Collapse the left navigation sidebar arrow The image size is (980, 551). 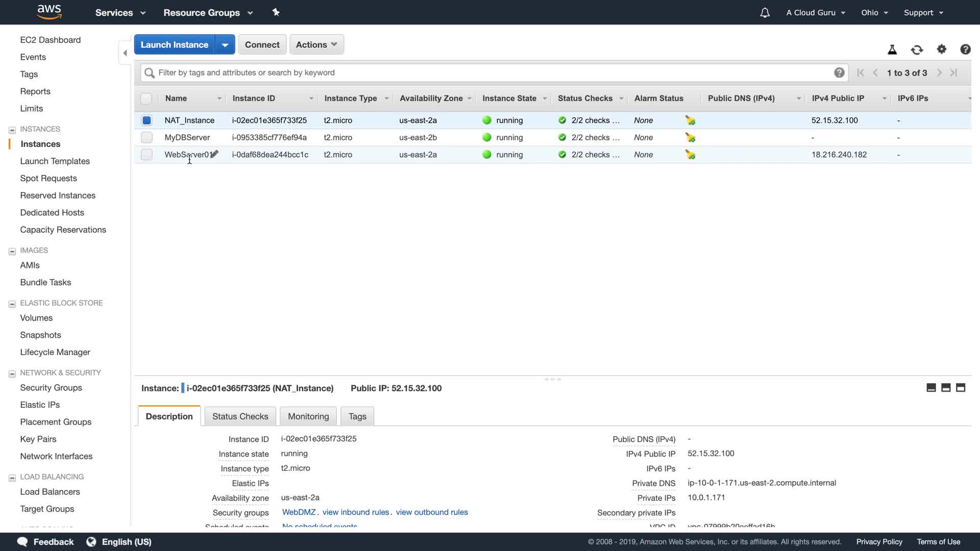125,53
